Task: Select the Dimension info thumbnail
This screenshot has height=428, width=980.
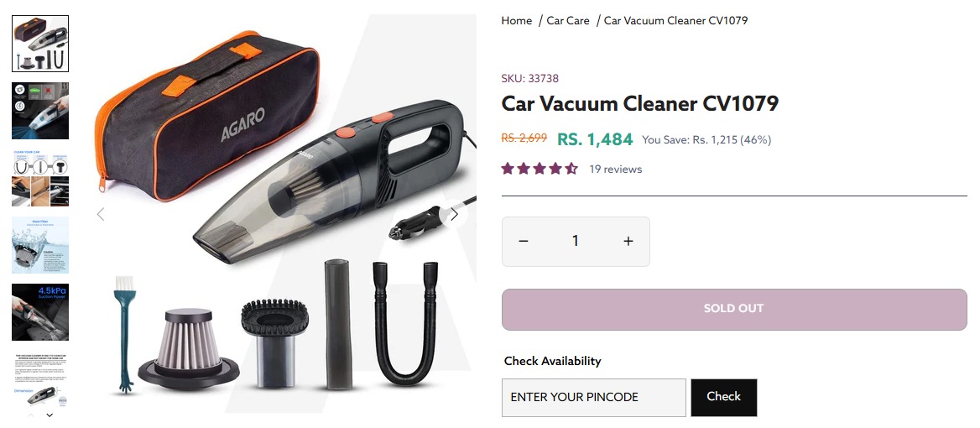Action: pyautogui.click(x=40, y=378)
